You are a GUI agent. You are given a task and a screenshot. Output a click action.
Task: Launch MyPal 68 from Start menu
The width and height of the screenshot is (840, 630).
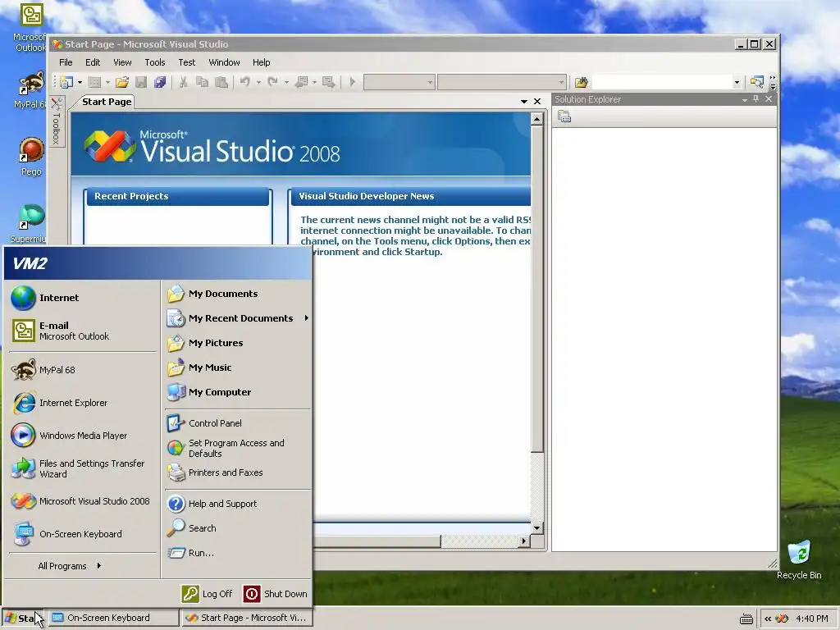pos(83,370)
